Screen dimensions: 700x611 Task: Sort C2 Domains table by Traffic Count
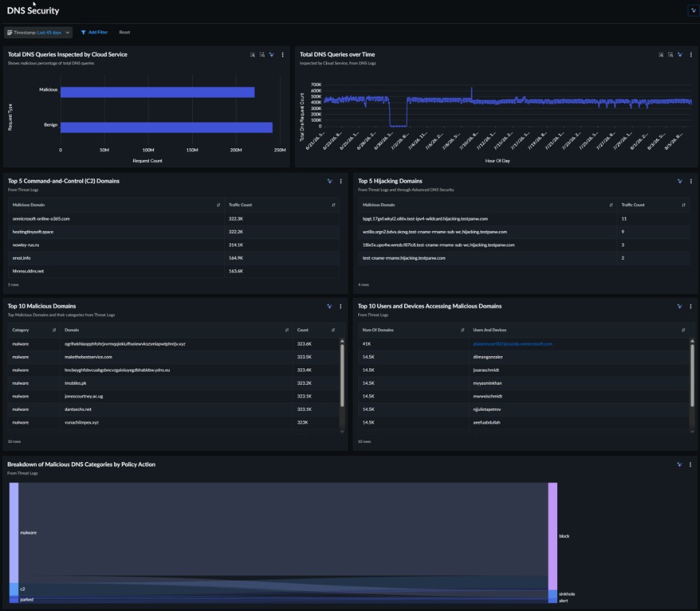(334, 205)
